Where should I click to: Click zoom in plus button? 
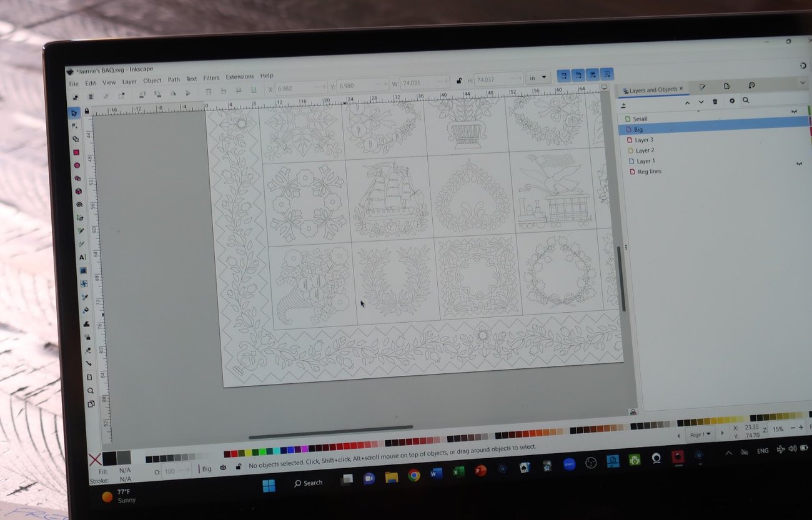801,428
